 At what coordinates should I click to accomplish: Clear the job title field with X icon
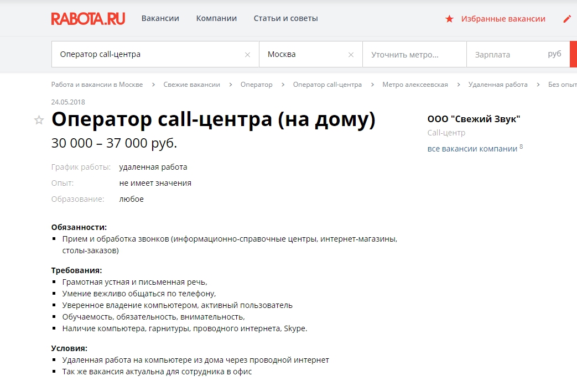[x=247, y=54]
